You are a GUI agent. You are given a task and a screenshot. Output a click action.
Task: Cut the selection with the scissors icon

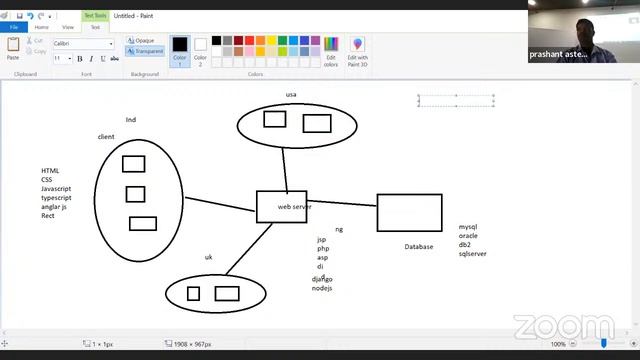35,40
